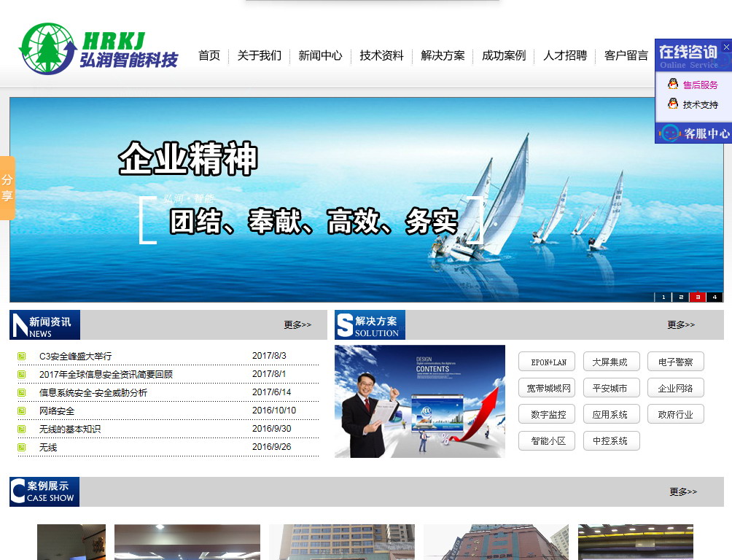Click the solution businessman promo image
This screenshot has height=560, width=732.
(420, 401)
